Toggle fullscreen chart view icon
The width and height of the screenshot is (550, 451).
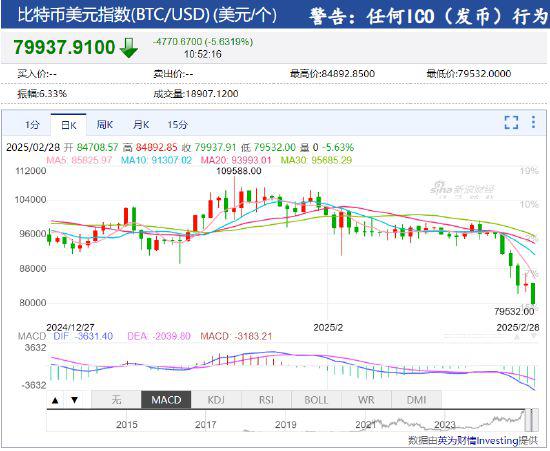[511, 122]
